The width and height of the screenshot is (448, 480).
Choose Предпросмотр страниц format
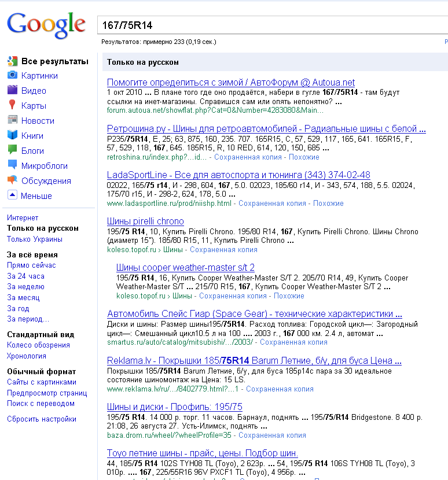47,393
